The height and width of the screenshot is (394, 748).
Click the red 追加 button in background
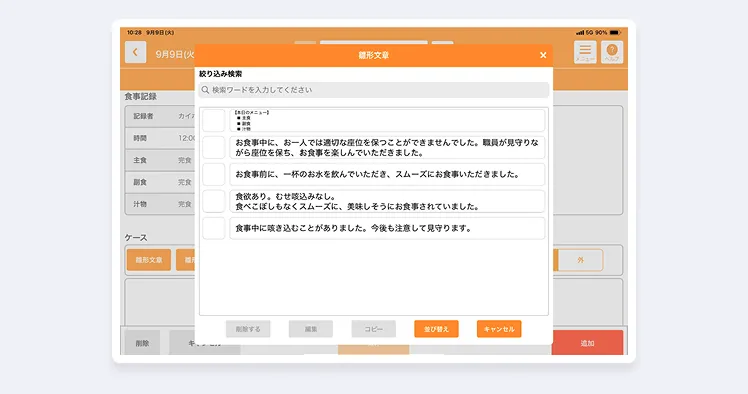click(587, 343)
